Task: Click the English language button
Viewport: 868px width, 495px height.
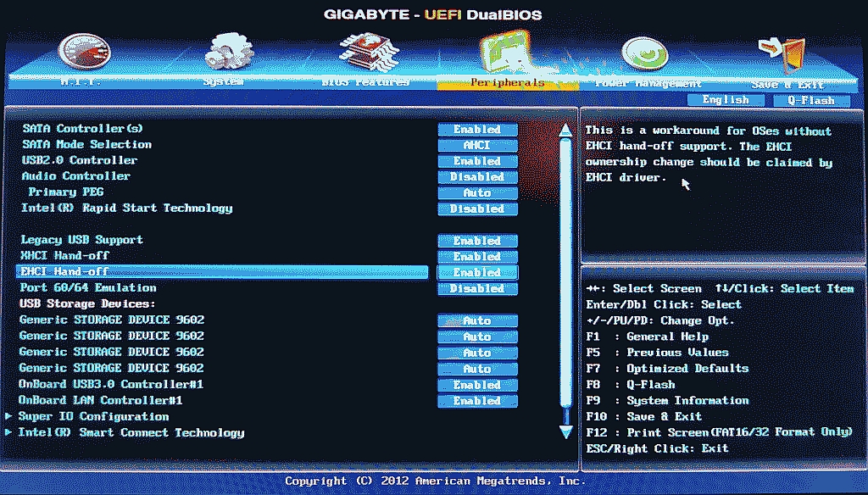Action: coord(726,100)
